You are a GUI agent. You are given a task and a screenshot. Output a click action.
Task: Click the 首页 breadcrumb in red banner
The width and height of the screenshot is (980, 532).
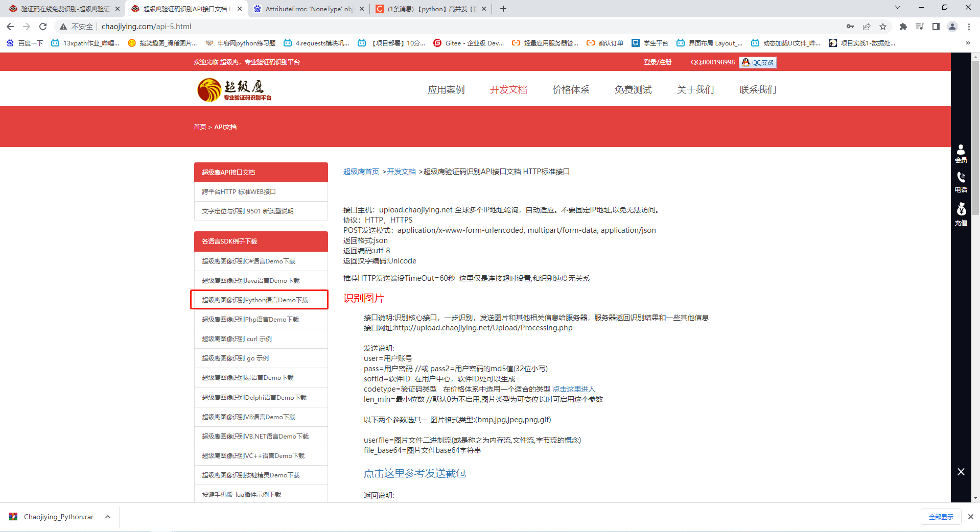(x=200, y=127)
